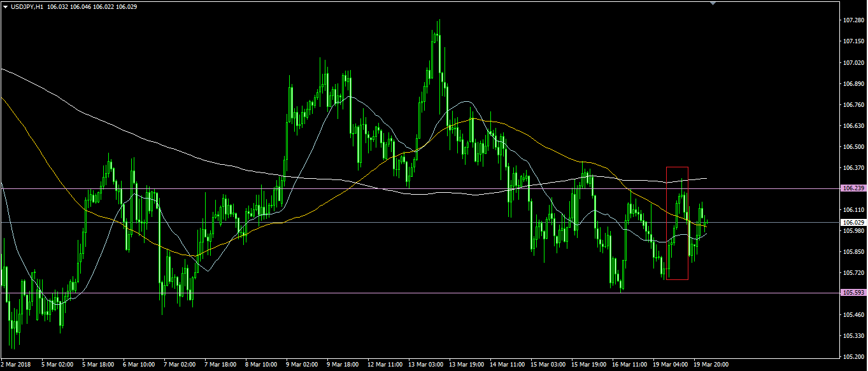868x371 pixels.
Task: Click the 15 Mar 19:00 time label
Action: [x=588, y=365]
